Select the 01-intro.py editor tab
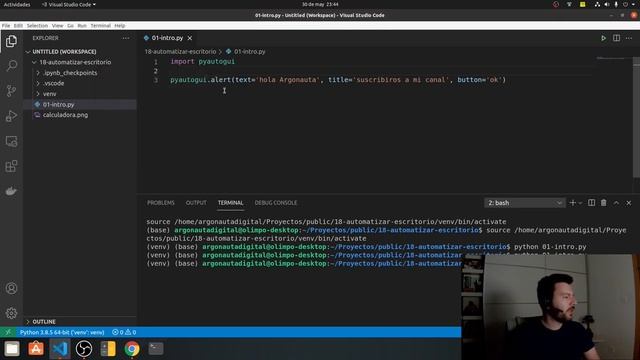The height and width of the screenshot is (360, 640). [167, 38]
